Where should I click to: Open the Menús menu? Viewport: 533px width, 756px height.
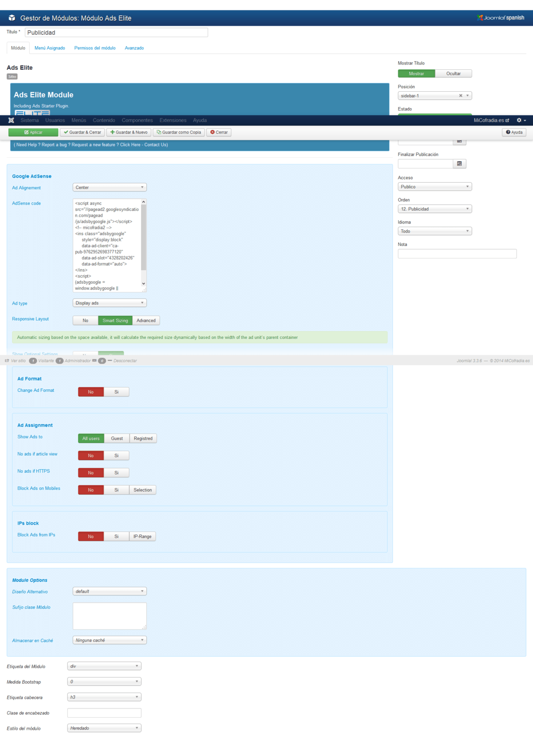(x=78, y=120)
